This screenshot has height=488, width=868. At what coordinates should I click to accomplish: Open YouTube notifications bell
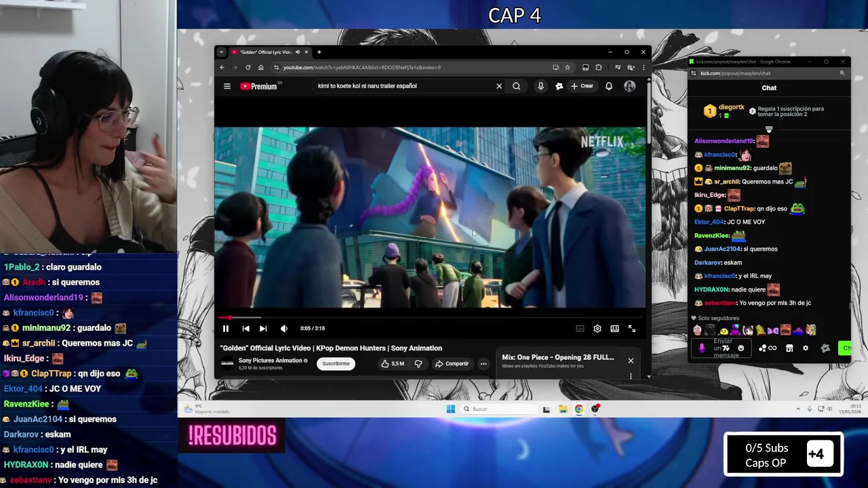pos(609,86)
